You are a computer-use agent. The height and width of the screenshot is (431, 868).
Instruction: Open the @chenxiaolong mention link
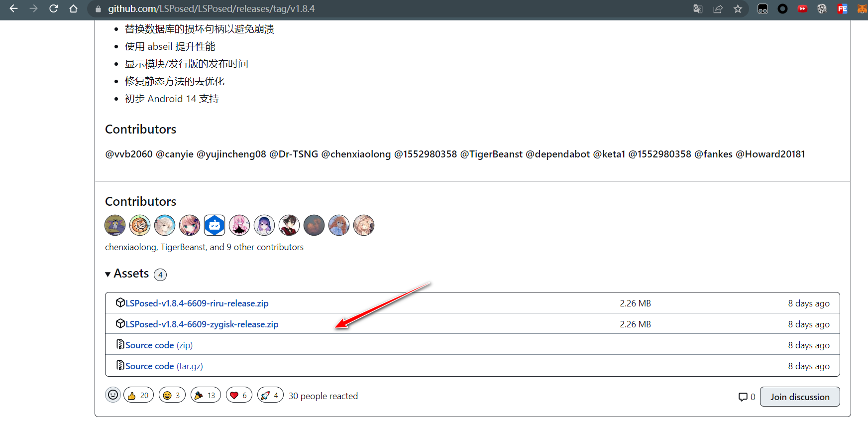coord(356,154)
